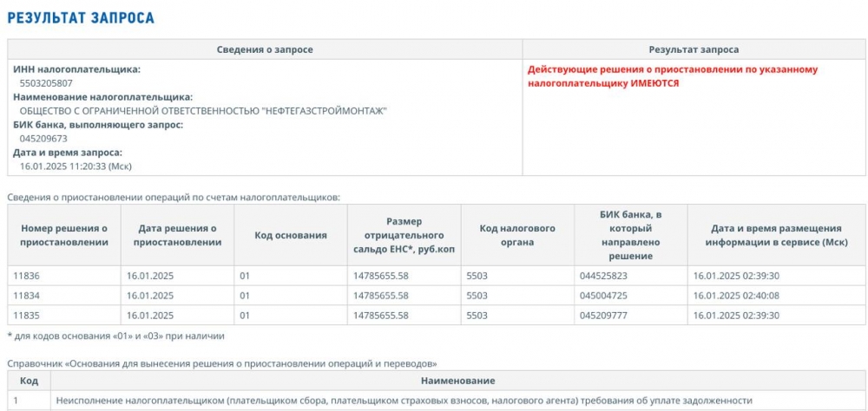Image resolution: width=868 pixels, height=411 pixels.
Task: Click the 'Наименование' reference table header
Action: pyautogui.click(x=457, y=381)
